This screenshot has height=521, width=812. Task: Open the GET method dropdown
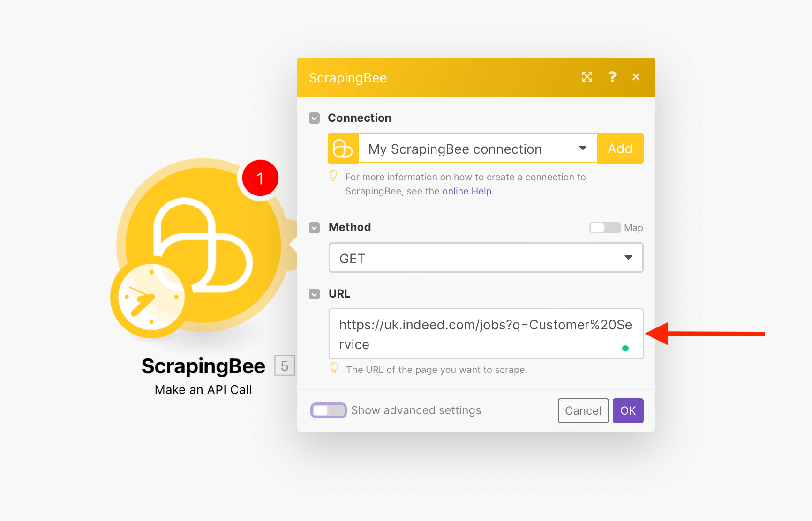486,258
